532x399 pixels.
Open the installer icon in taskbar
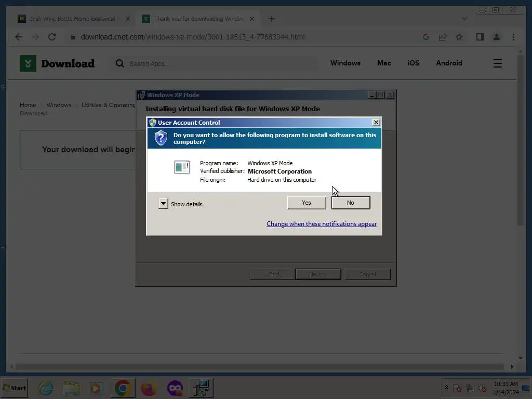pos(201,388)
